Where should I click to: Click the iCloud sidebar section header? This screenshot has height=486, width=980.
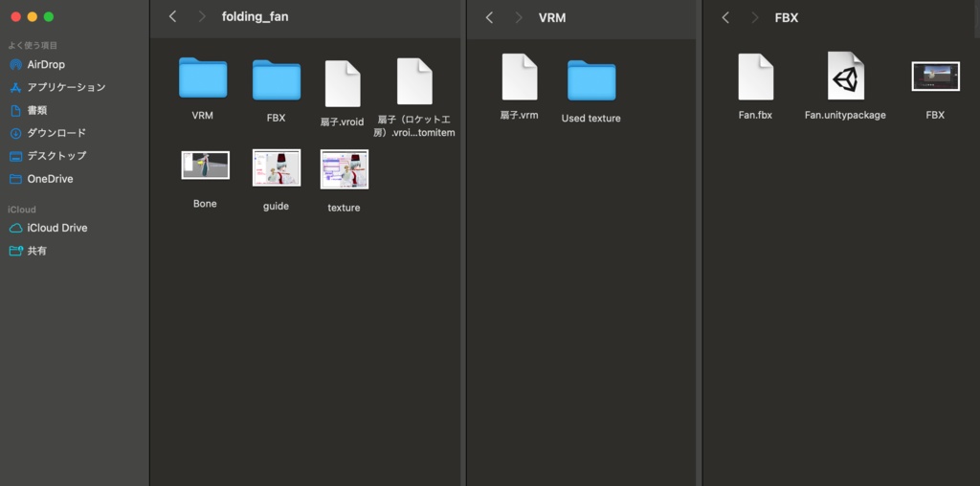[x=21, y=210]
